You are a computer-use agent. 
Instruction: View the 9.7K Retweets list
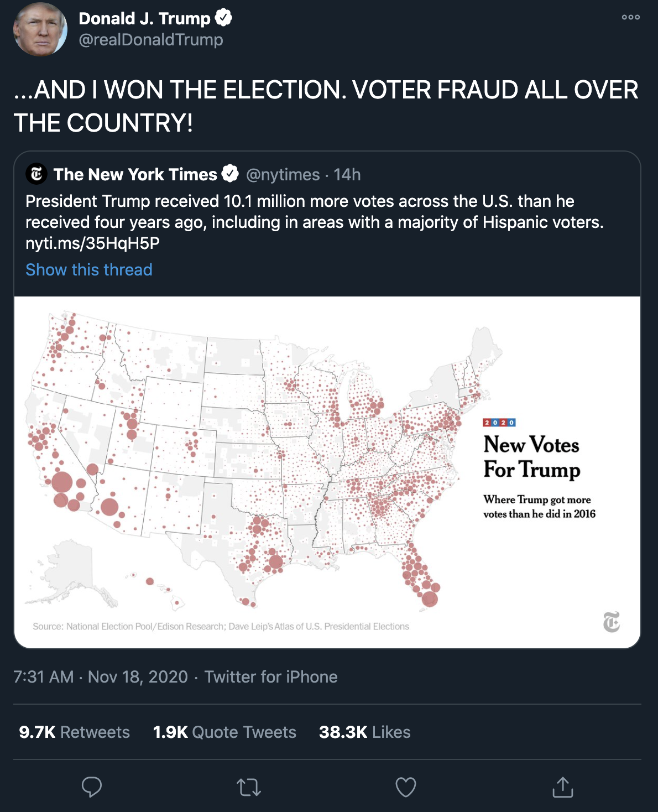click(74, 732)
